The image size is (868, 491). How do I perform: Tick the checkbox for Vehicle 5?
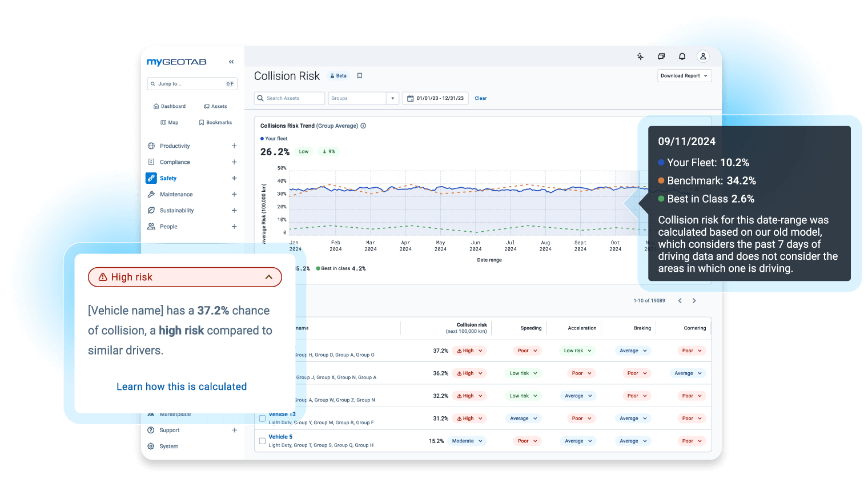tap(263, 441)
